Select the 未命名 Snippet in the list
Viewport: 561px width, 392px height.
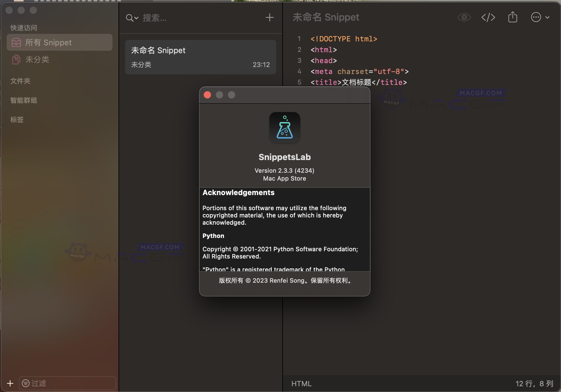coord(200,57)
